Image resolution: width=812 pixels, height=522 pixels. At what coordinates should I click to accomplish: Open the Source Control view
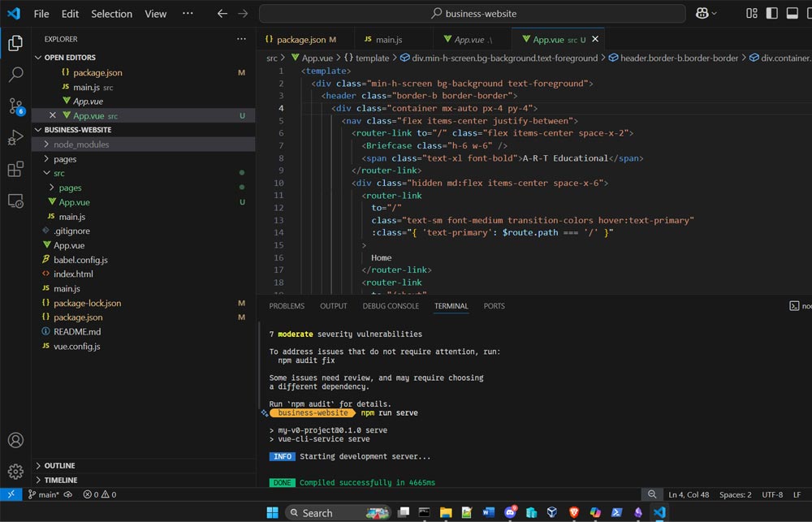[x=15, y=106]
